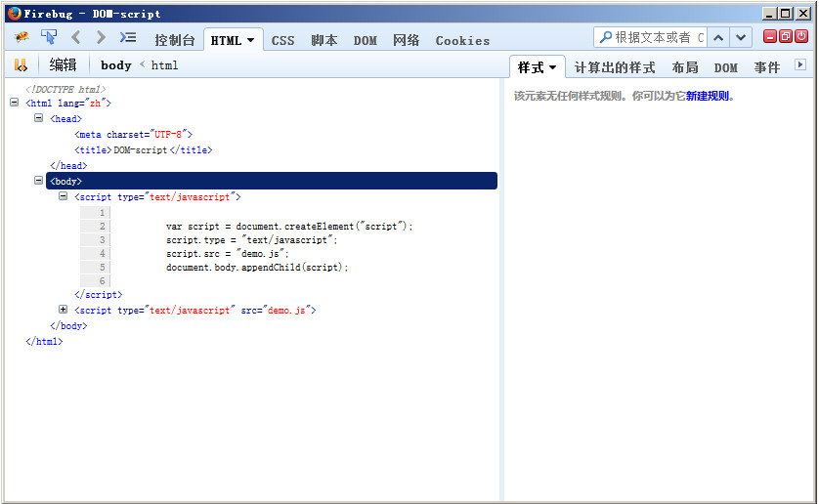Screen dimensions: 819x504
Task: Click the red deactivate Firebug button
Action: [x=801, y=37]
